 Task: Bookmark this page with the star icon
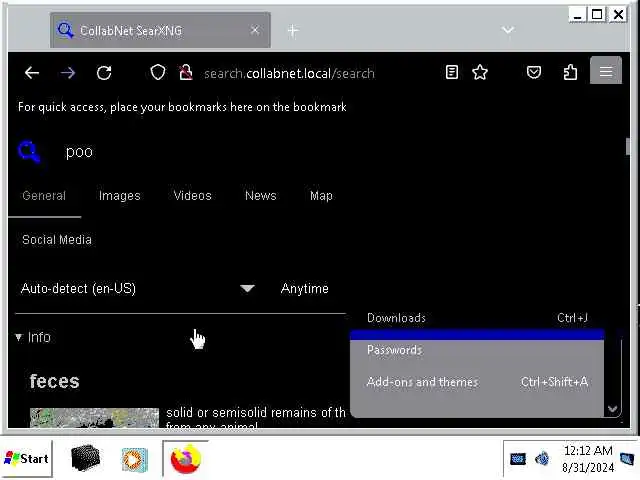[x=480, y=73]
